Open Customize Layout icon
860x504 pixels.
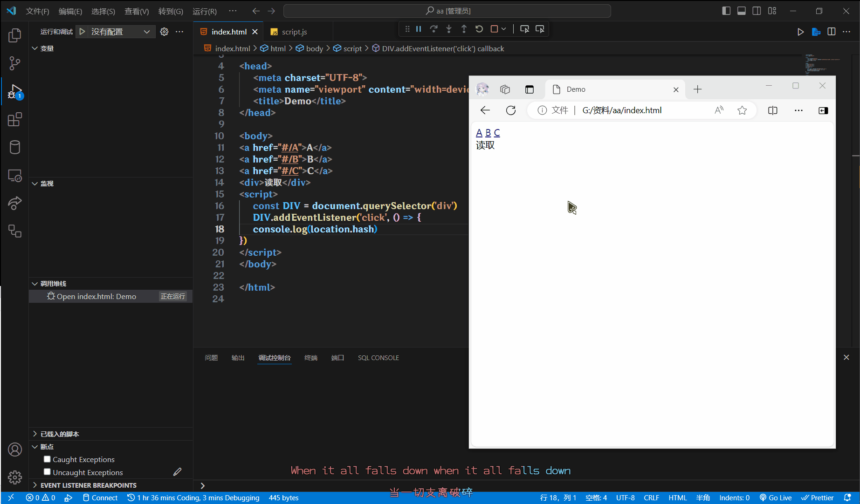click(x=772, y=11)
